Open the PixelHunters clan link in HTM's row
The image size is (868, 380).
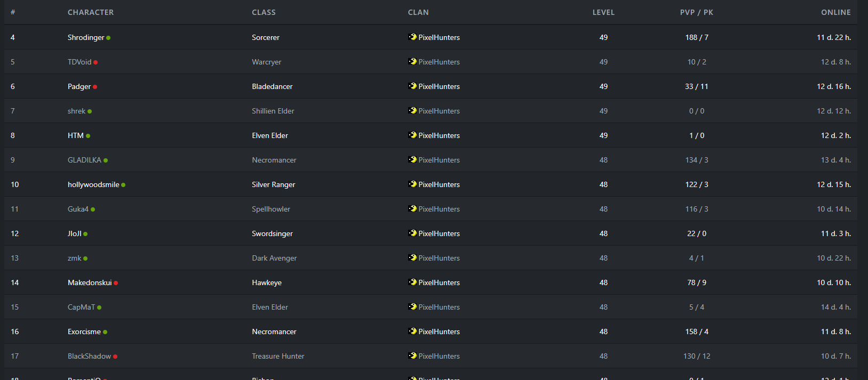(439, 135)
